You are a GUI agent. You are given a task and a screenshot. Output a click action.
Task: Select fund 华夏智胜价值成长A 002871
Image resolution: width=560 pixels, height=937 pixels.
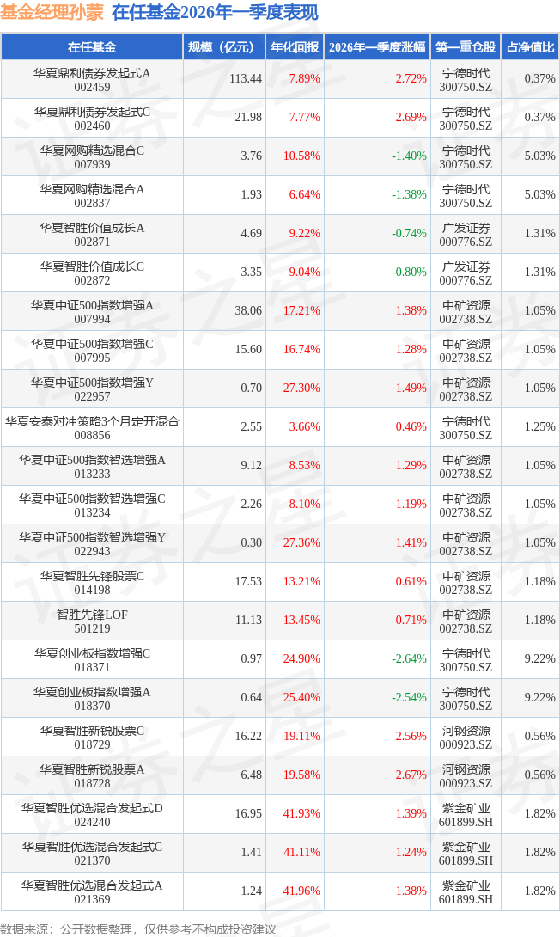click(x=92, y=234)
